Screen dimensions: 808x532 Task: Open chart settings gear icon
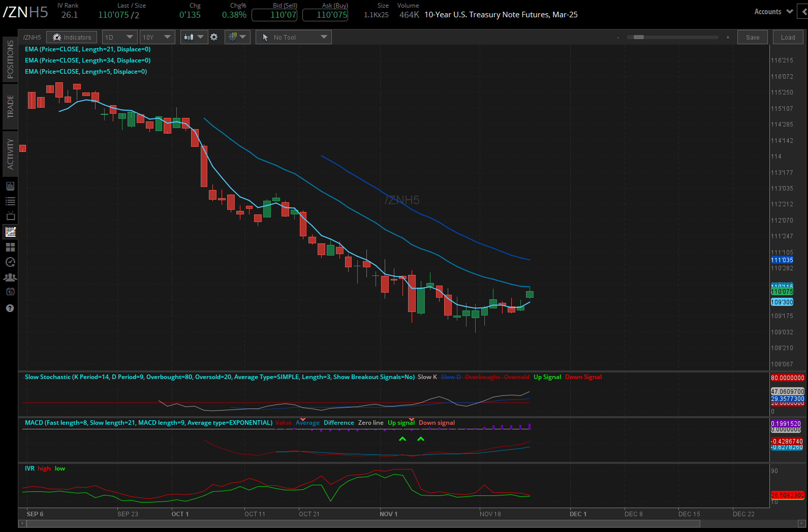pyautogui.click(x=214, y=37)
